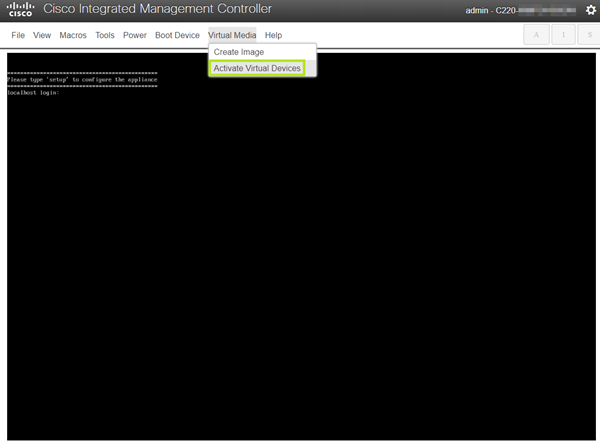Open the Help menu
600x442 pixels.
(x=273, y=35)
